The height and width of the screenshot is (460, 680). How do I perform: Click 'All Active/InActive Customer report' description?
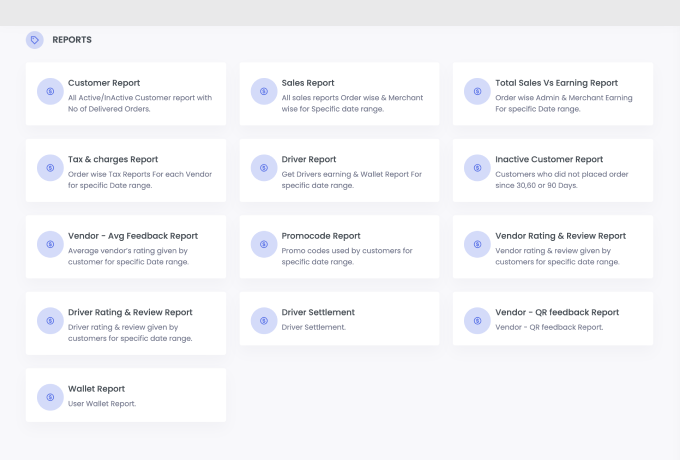[140, 103]
